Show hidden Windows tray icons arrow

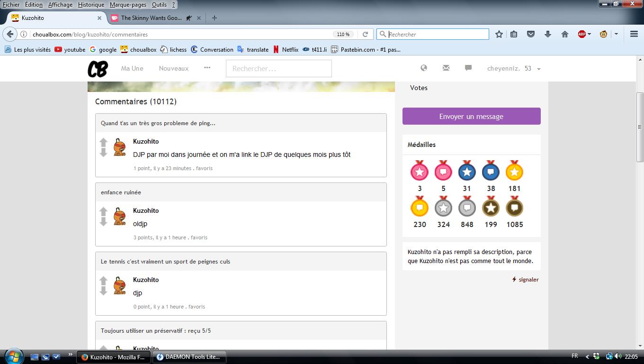tap(587, 357)
